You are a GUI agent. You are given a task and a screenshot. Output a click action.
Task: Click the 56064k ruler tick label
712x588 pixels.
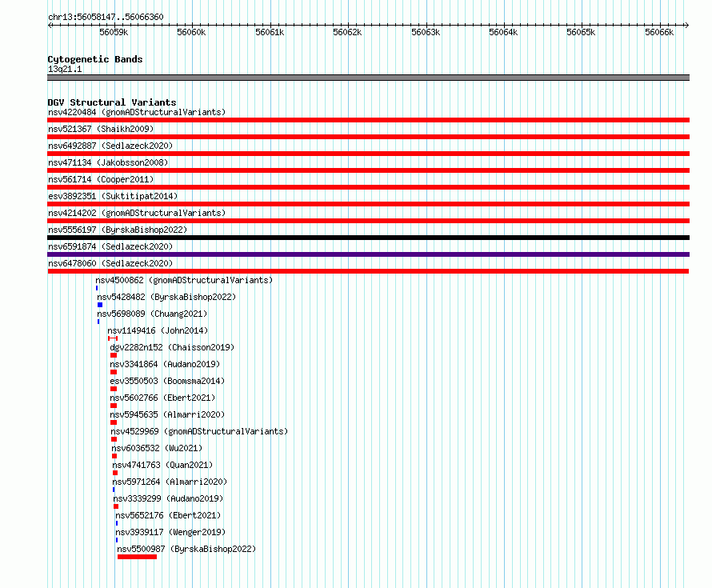point(503,32)
